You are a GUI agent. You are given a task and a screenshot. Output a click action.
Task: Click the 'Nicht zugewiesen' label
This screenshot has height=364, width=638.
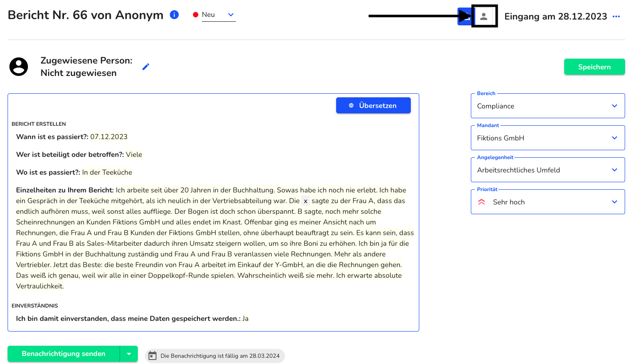click(x=79, y=73)
